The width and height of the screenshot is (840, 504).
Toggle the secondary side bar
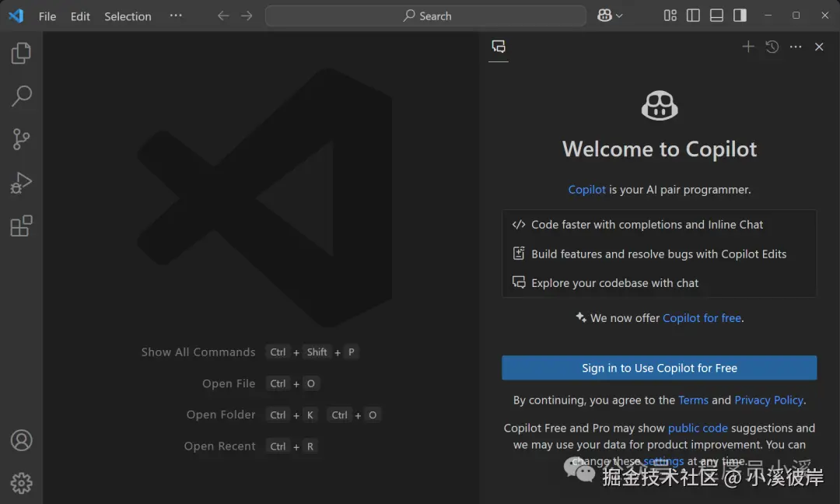click(x=740, y=16)
